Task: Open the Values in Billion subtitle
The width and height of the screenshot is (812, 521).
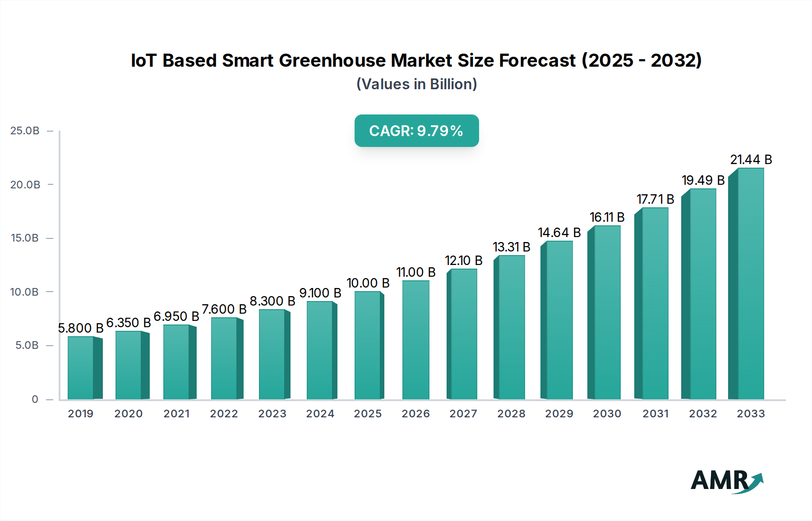Action: coord(416,83)
